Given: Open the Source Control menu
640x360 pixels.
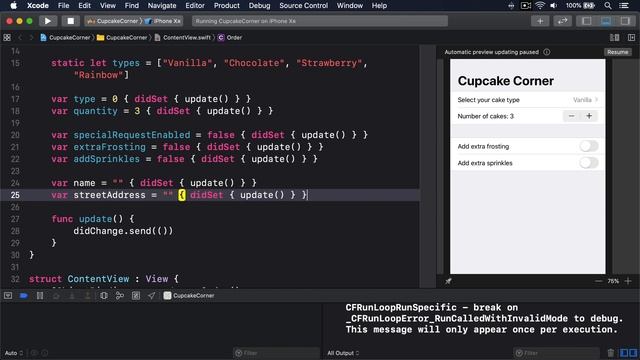Looking at the screenshot, I should click(303, 6).
